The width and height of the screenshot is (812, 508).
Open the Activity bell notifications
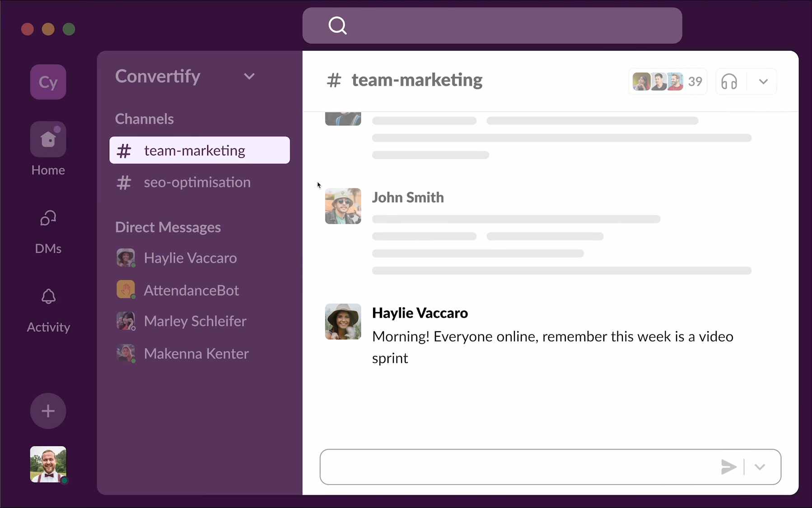(x=48, y=297)
